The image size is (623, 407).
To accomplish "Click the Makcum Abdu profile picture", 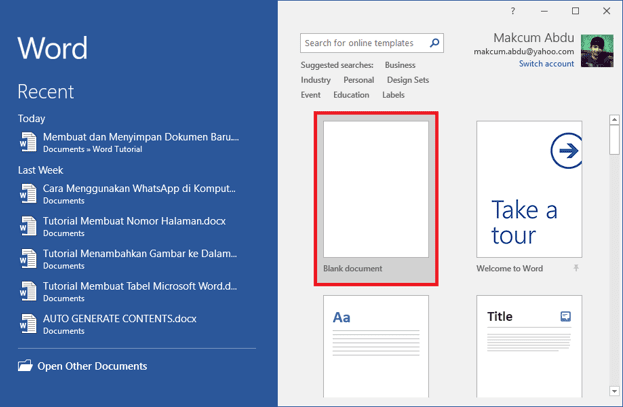I will 597,50.
